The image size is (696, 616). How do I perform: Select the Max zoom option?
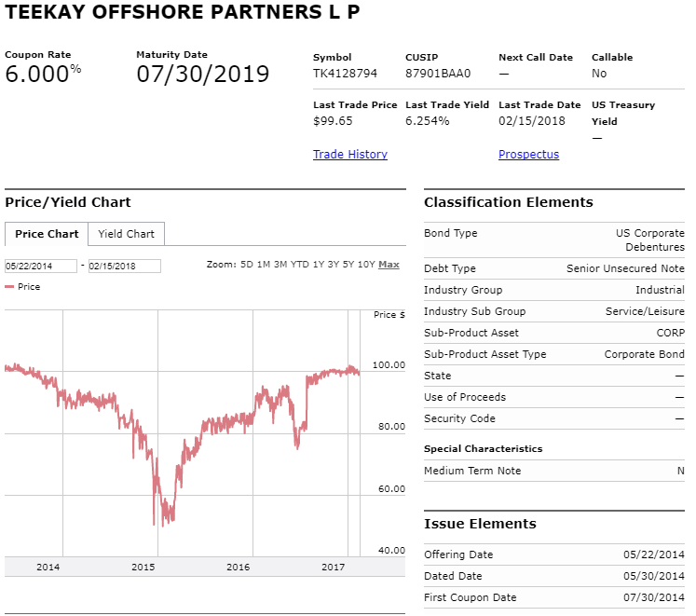(x=389, y=265)
